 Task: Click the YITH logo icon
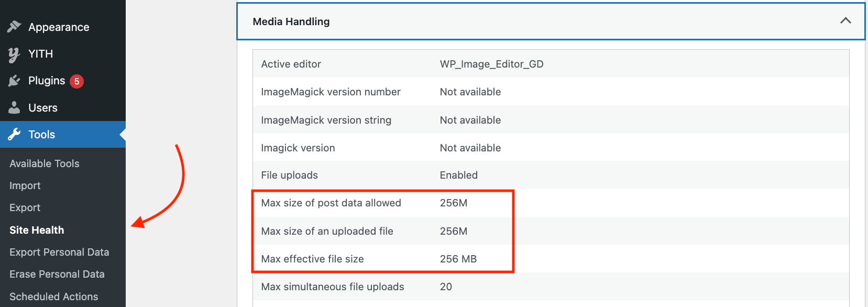[14, 54]
